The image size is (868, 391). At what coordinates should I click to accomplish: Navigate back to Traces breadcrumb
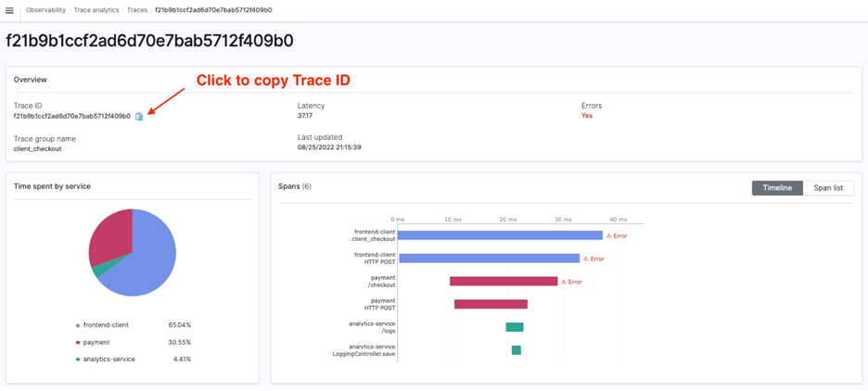[x=137, y=10]
